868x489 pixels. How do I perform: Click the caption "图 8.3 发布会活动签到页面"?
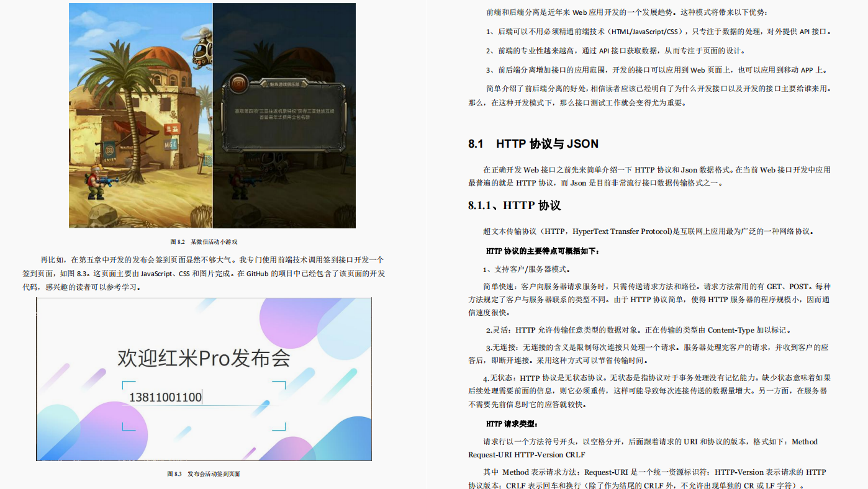coord(204,473)
